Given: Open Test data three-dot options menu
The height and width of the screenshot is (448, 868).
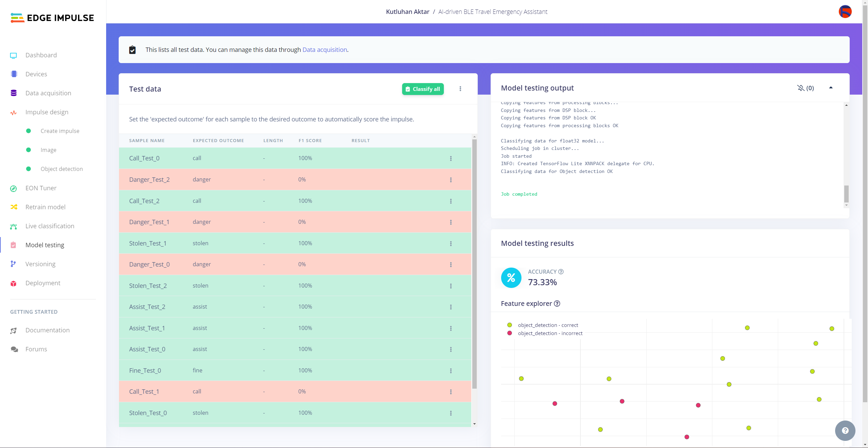Looking at the screenshot, I should pyautogui.click(x=460, y=89).
